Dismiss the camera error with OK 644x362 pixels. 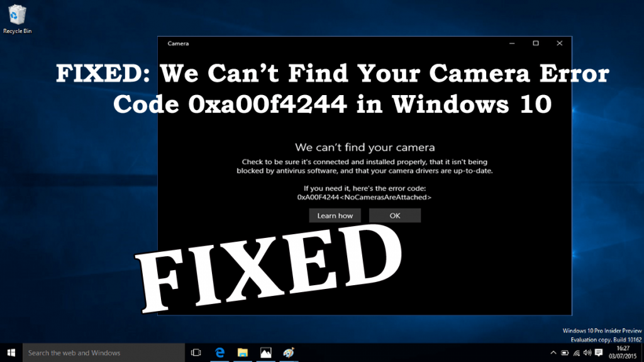pyautogui.click(x=395, y=215)
